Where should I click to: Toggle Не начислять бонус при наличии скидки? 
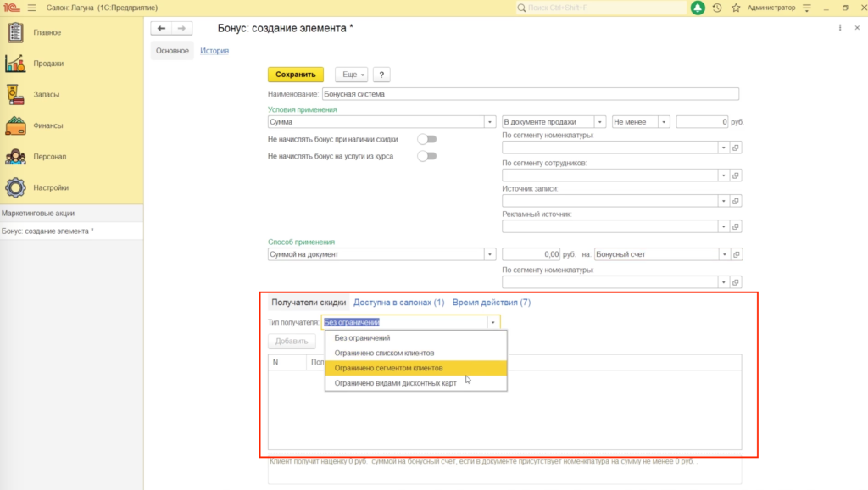pos(427,139)
